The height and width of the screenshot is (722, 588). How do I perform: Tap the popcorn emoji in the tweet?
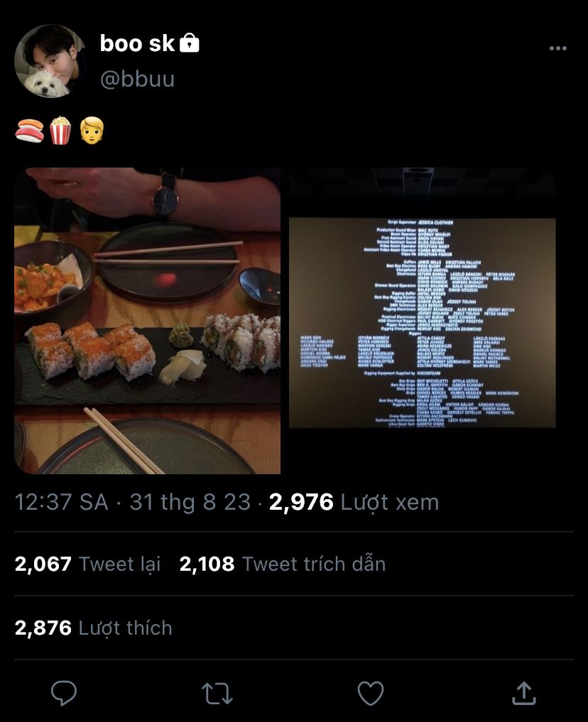(x=60, y=131)
